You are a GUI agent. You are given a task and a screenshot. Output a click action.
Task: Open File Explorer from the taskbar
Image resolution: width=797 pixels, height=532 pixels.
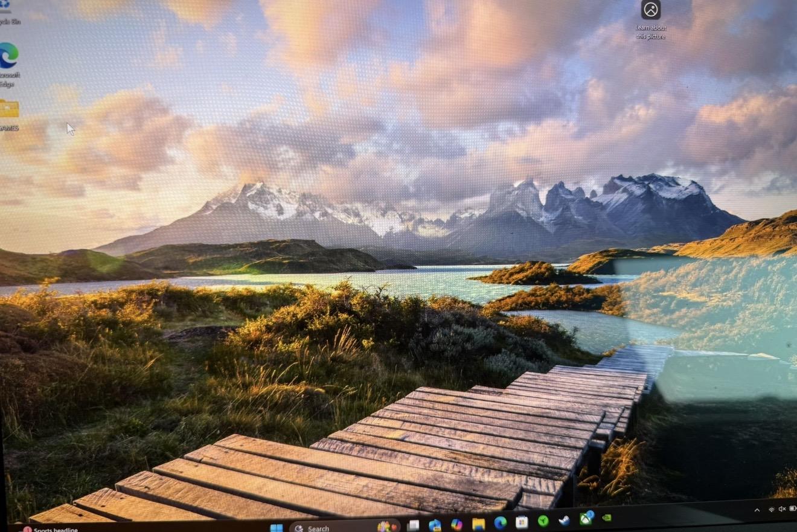tap(479, 524)
